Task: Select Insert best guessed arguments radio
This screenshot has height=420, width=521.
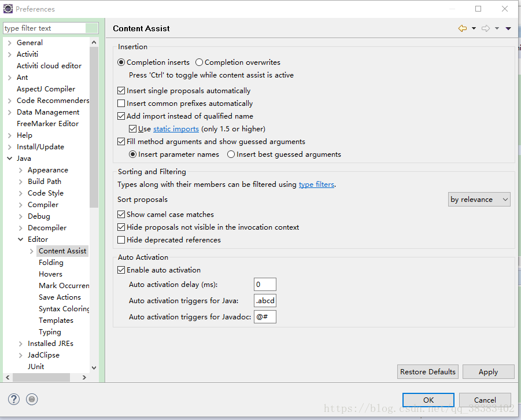Action: pos(231,154)
